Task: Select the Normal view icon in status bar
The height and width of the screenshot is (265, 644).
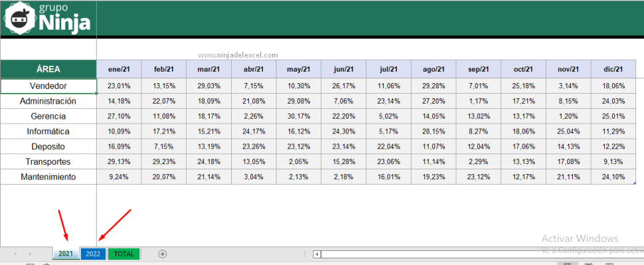Action: click(567, 264)
